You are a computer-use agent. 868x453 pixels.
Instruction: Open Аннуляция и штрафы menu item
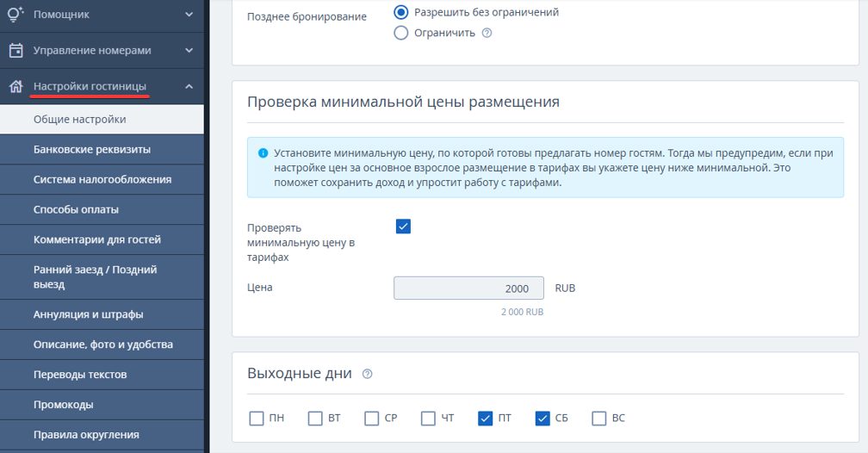pyautogui.click(x=102, y=314)
